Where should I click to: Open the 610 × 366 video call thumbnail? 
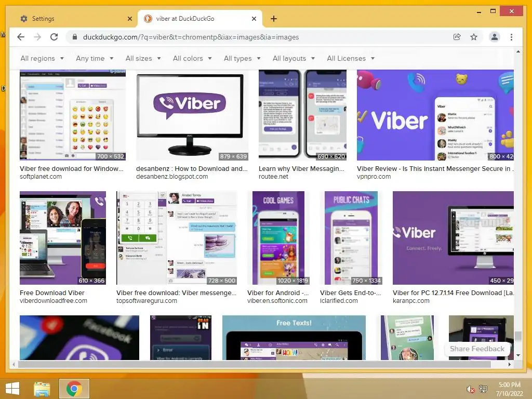coord(63,238)
